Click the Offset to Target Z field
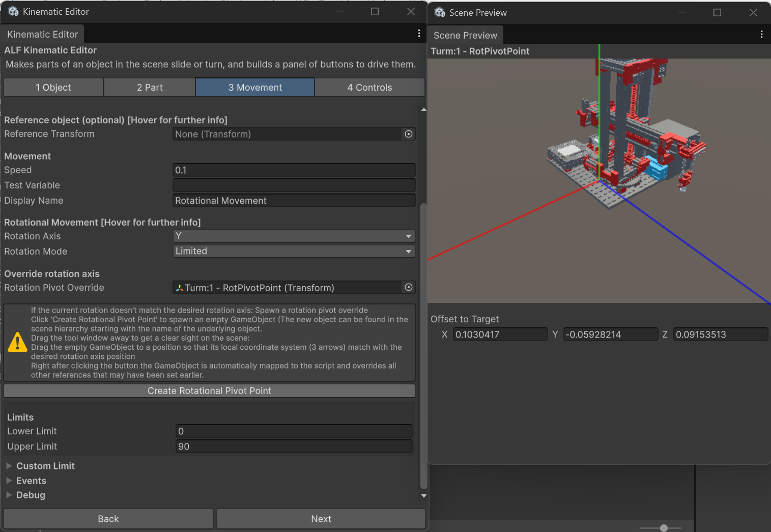This screenshot has height=532, width=771. tap(721, 334)
